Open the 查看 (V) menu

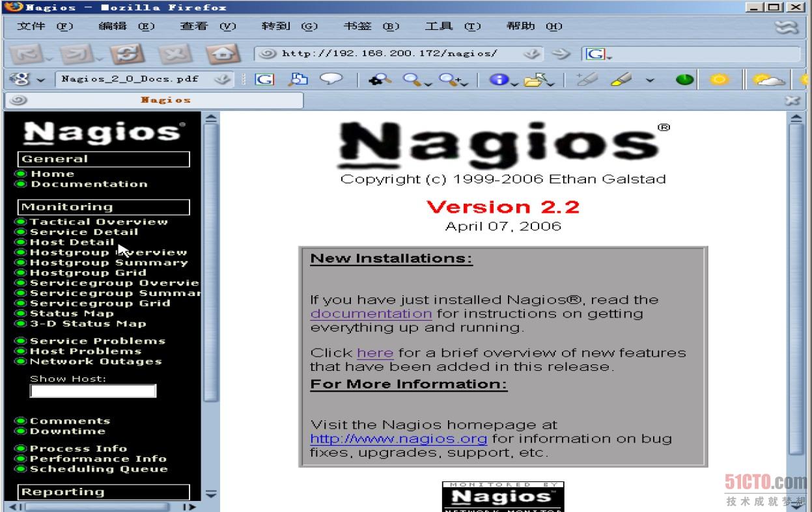click(208, 27)
